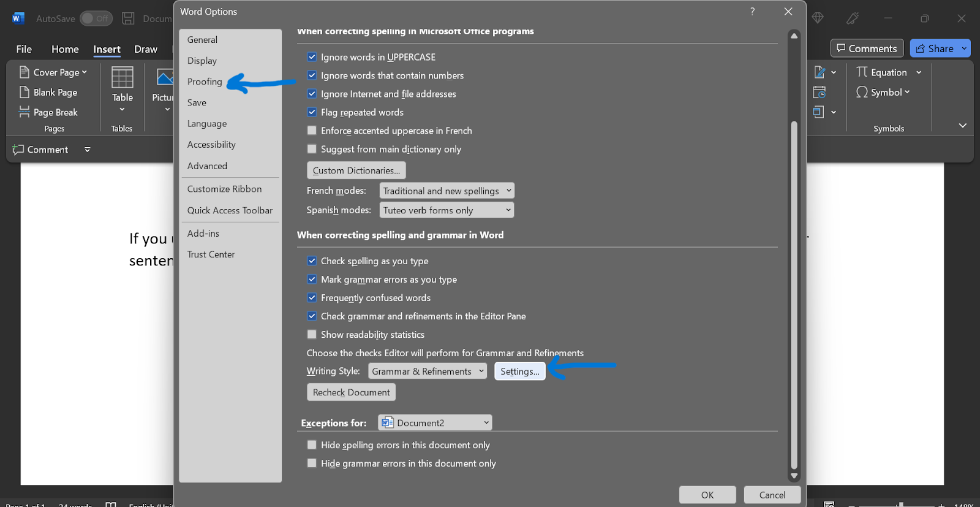Open the Writing Style dropdown

428,372
